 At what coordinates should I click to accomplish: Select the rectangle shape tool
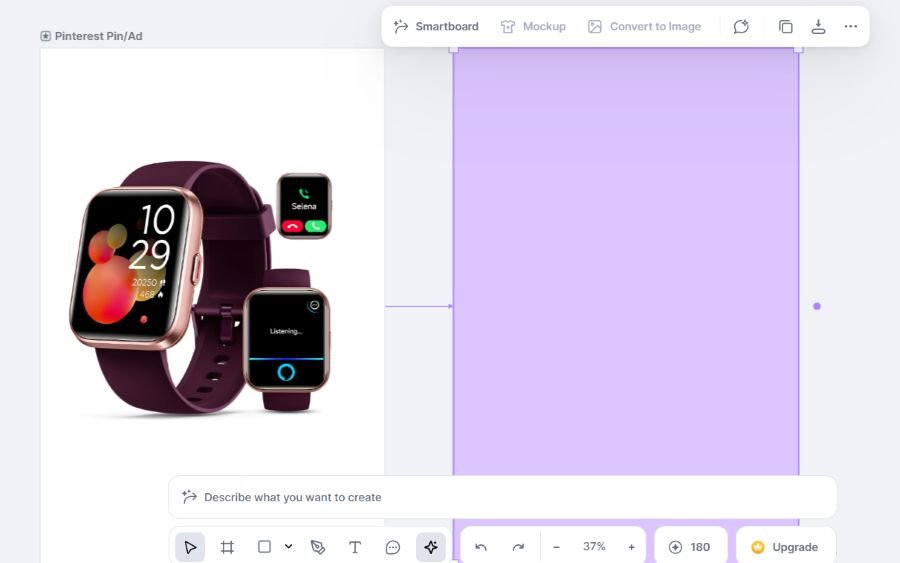click(x=264, y=547)
